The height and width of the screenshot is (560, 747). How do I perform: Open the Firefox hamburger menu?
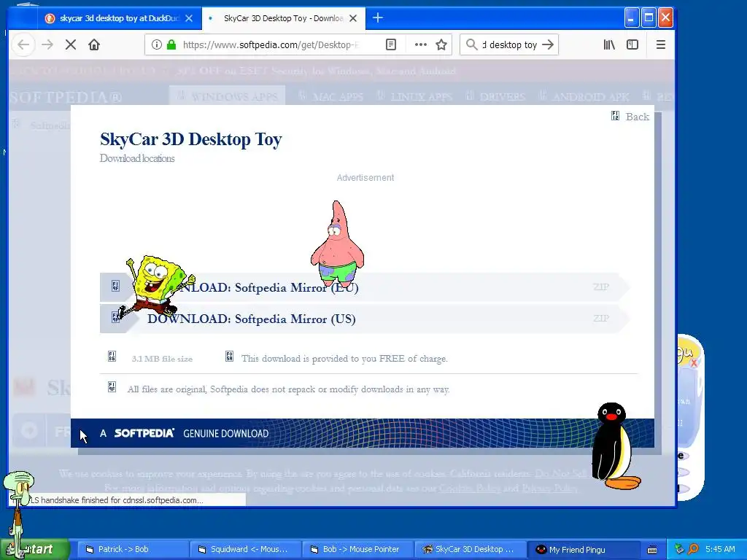tap(660, 44)
